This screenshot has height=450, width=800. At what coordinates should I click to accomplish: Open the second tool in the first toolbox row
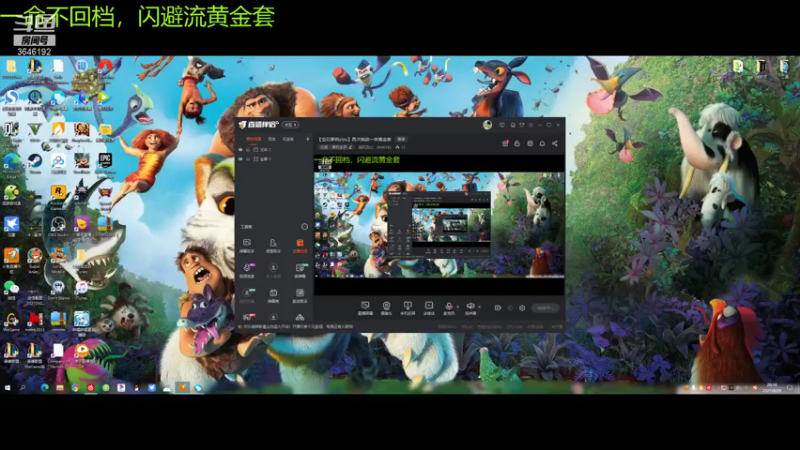tap(273, 245)
